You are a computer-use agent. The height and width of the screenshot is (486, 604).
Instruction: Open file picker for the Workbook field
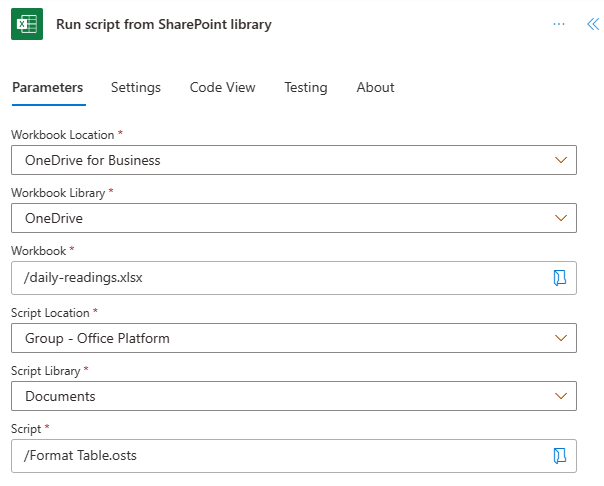(x=560, y=278)
